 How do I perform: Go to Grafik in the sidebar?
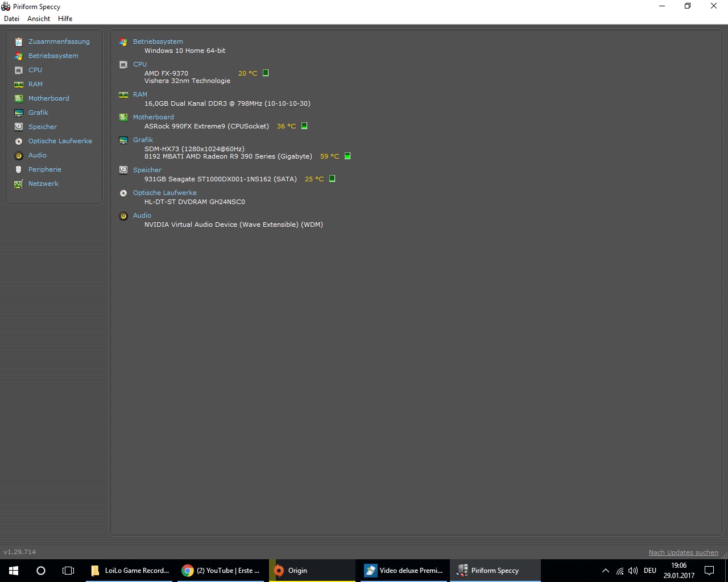[x=39, y=113]
